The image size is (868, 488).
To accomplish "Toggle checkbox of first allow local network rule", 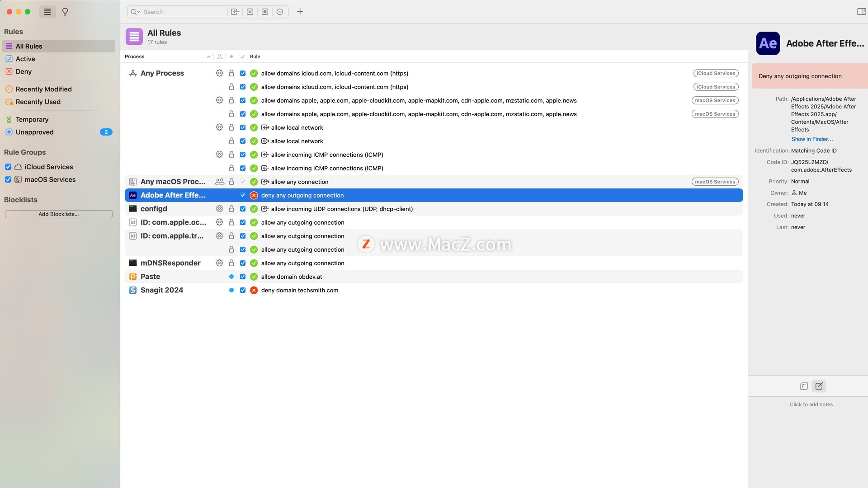I will pyautogui.click(x=243, y=127).
